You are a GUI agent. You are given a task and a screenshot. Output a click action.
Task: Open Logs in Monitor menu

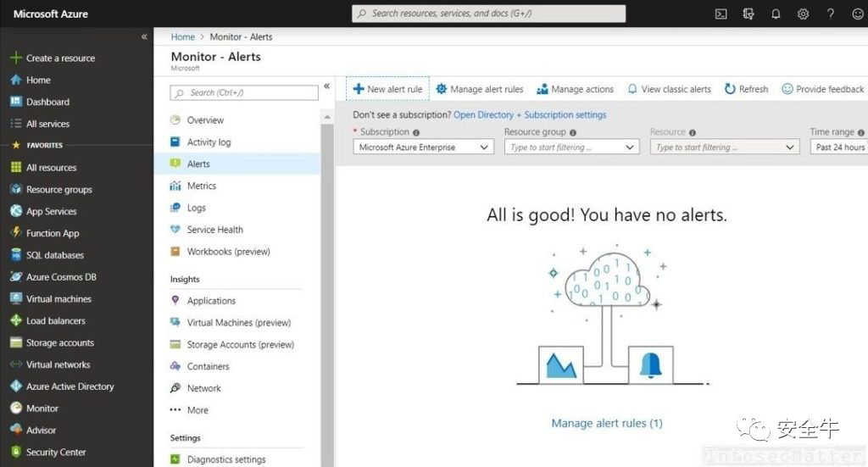click(196, 208)
